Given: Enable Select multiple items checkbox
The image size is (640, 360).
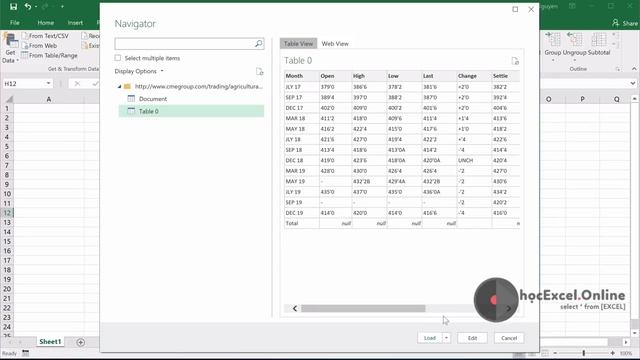Looking at the screenshot, I should tap(118, 58).
